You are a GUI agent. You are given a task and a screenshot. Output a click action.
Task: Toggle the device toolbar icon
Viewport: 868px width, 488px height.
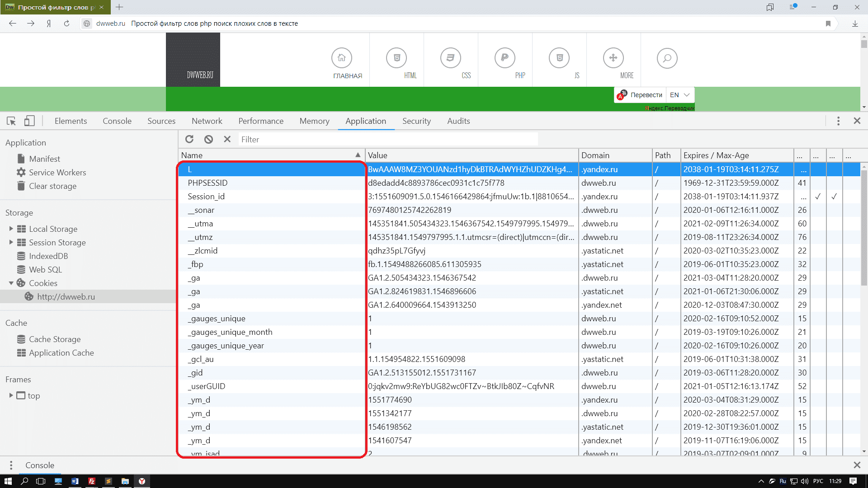coord(29,121)
